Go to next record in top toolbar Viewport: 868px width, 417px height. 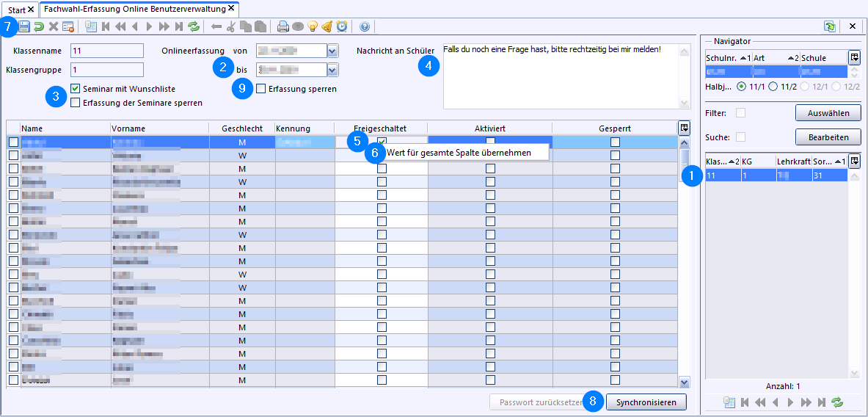tap(149, 26)
